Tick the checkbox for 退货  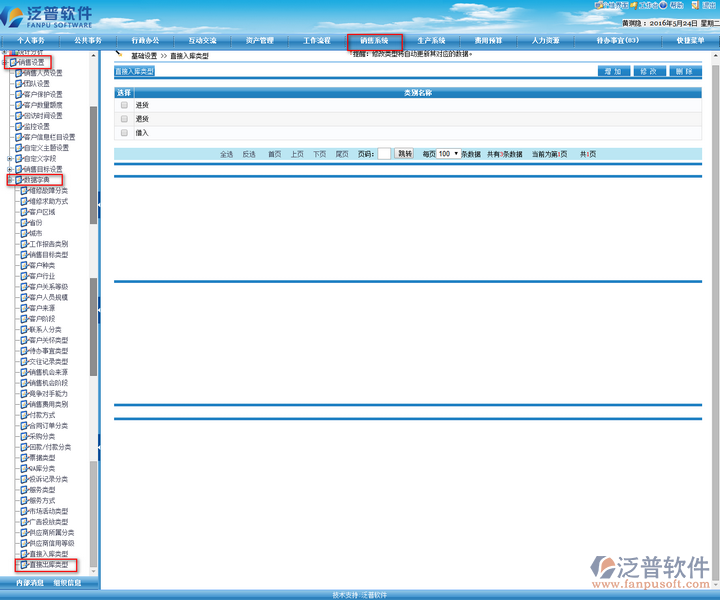pos(124,119)
